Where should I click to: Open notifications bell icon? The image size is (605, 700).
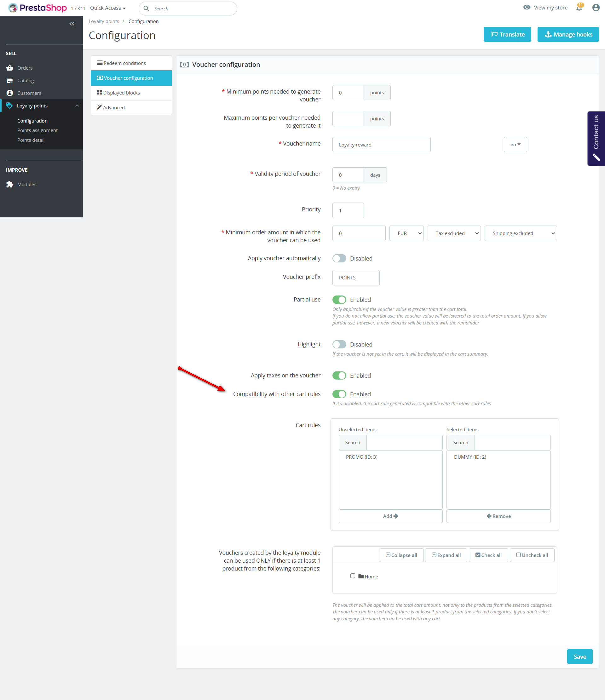click(x=579, y=8)
